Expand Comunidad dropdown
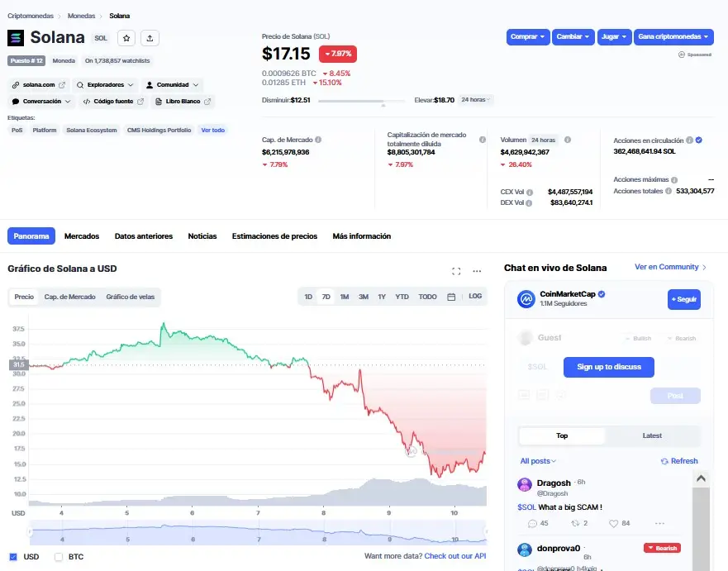Image resolution: width=728 pixels, height=571 pixels. coord(172,85)
